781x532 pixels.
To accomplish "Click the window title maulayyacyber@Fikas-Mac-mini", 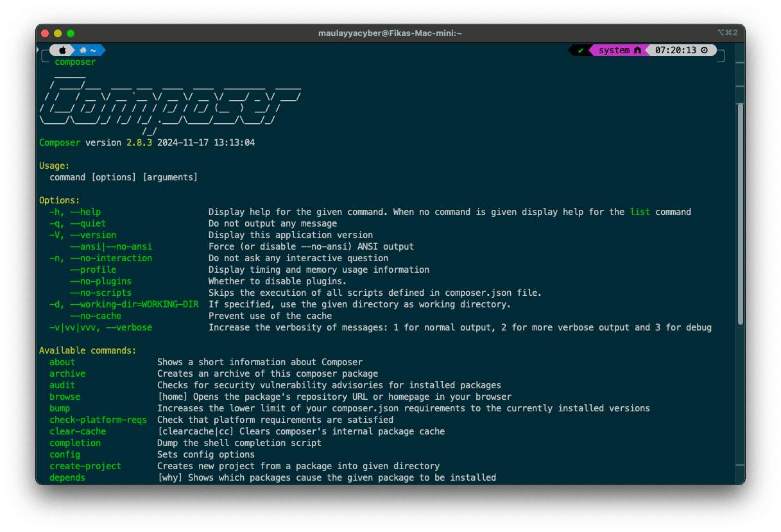I will (x=390, y=33).
